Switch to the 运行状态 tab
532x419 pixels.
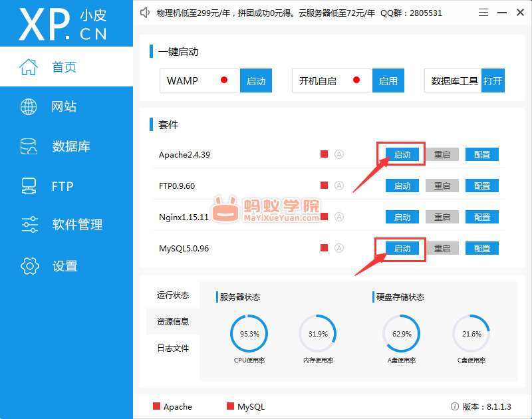173,295
